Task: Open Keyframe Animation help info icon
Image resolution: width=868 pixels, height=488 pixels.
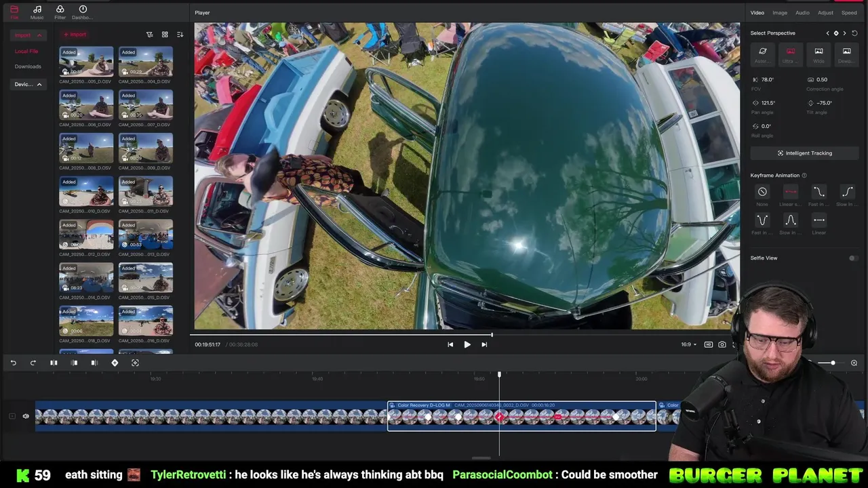Action: point(804,176)
